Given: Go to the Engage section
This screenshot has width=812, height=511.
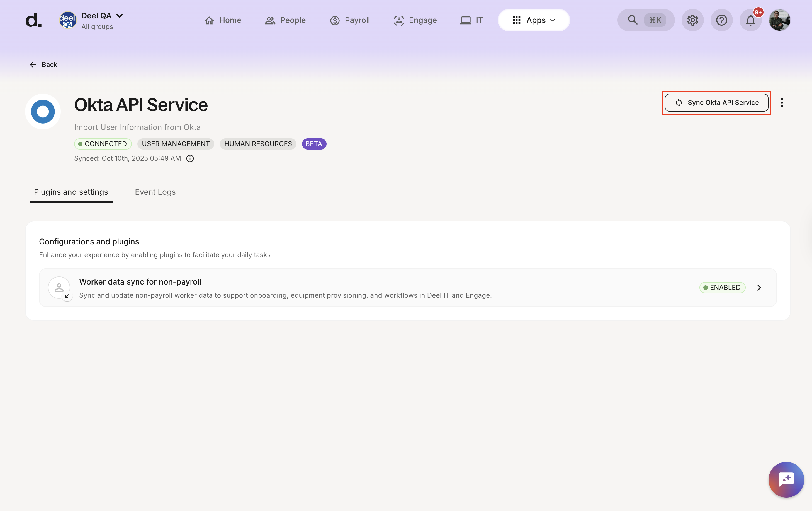Looking at the screenshot, I should pyautogui.click(x=415, y=20).
